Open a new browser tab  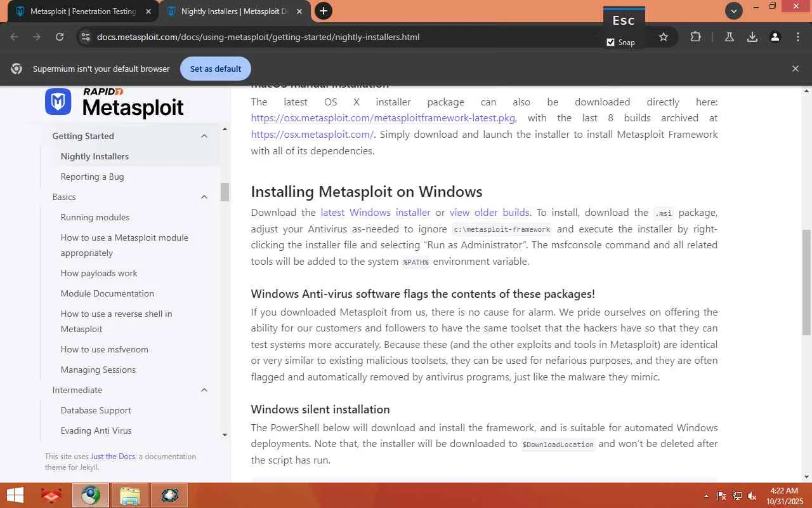tap(324, 11)
